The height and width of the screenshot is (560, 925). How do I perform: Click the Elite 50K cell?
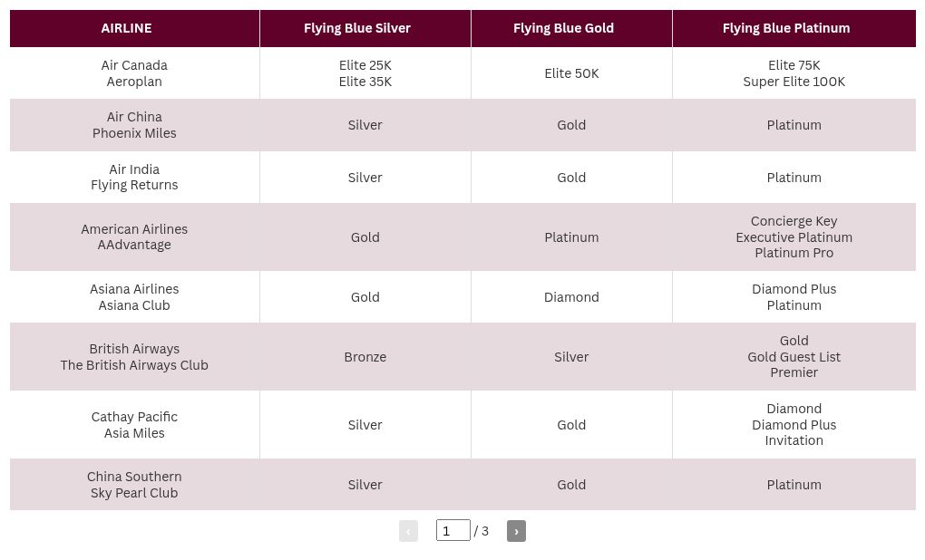(x=571, y=73)
